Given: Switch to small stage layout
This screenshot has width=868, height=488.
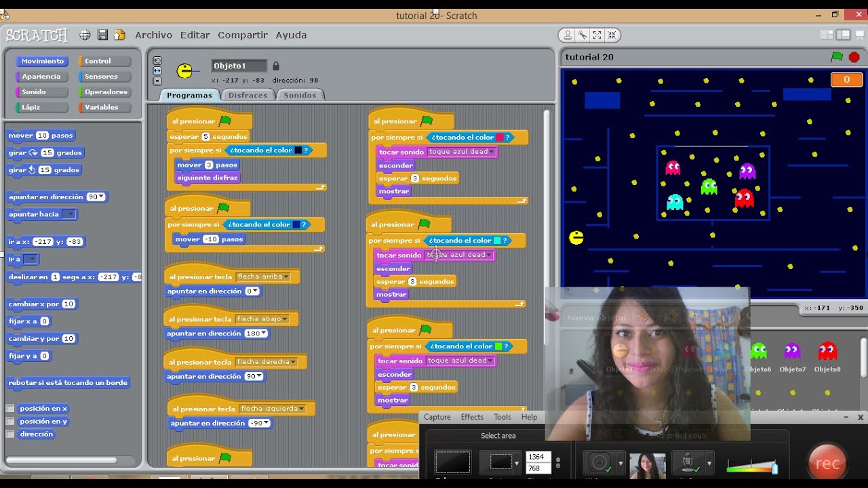Looking at the screenshot, I should [x=827, y=35].
